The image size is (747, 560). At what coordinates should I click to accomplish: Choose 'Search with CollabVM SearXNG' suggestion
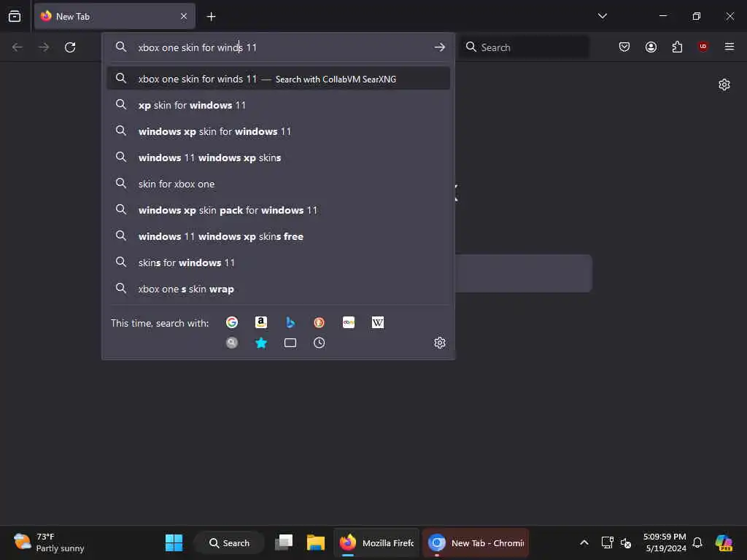click(279, 79)
